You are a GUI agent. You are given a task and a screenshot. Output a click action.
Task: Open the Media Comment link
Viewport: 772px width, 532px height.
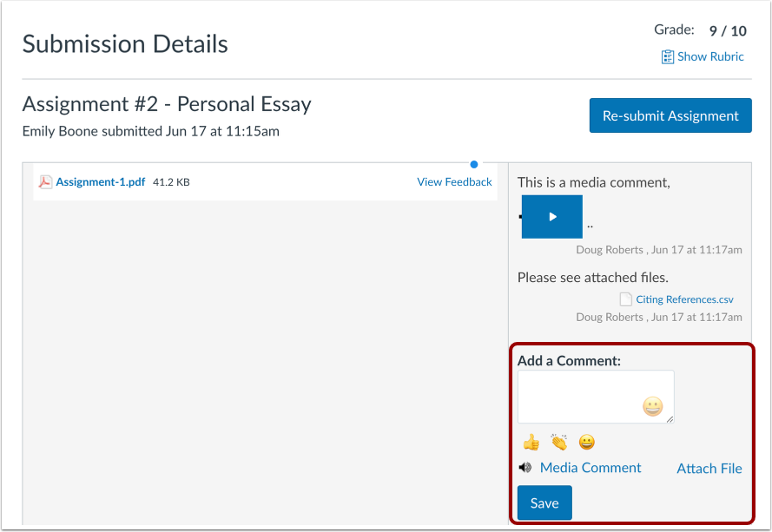[x=591, y=468]
